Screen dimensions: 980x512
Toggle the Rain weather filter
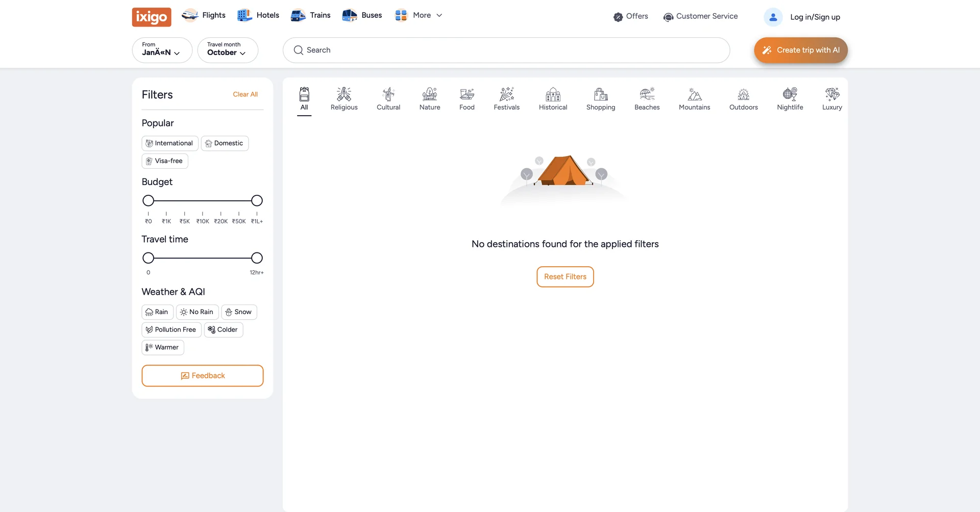158,312
